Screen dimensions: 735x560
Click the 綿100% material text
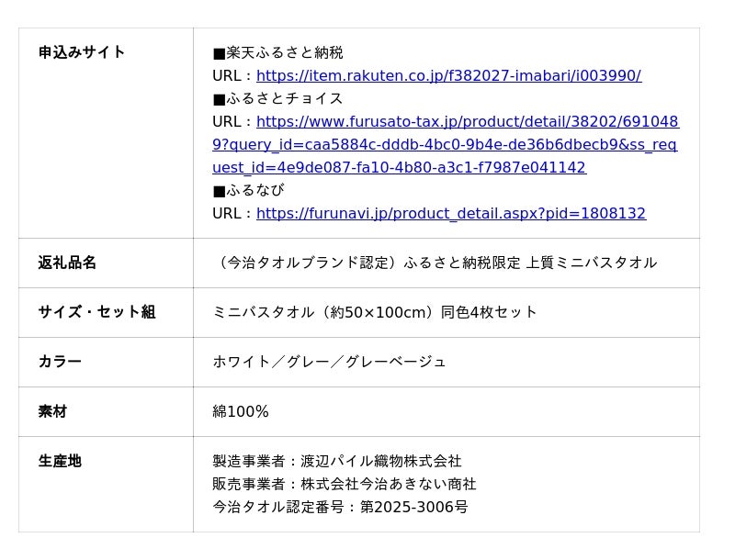(x=241, y=411)
